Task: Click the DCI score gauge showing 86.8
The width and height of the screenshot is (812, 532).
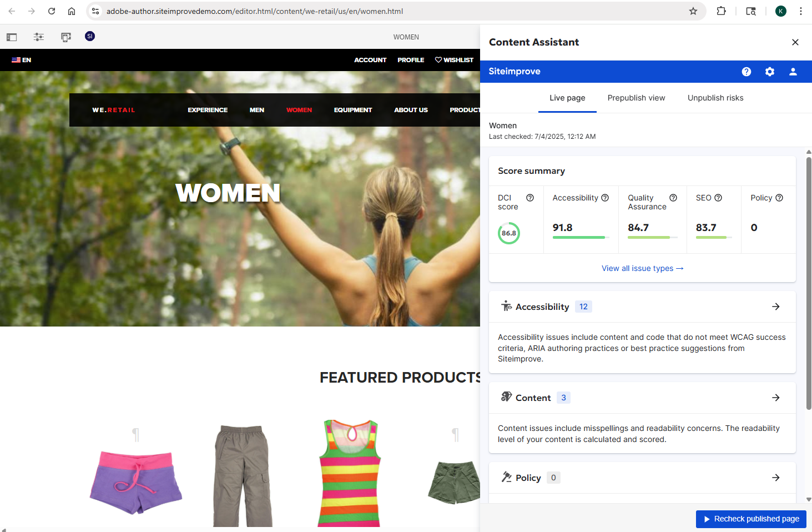Action: coord(508,233)
